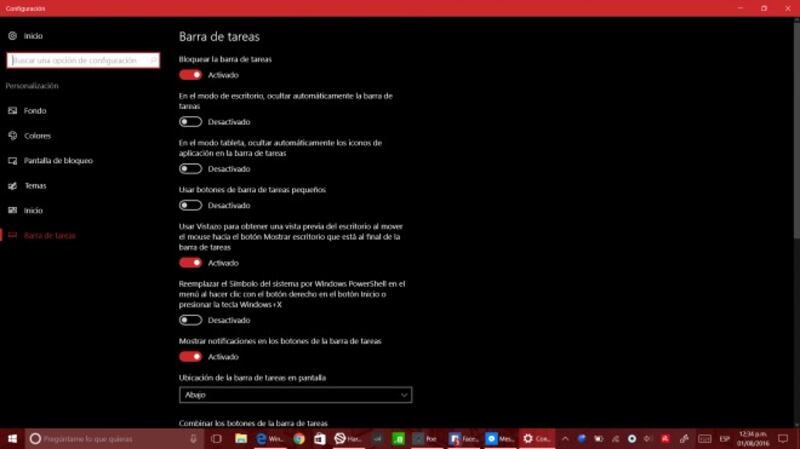Viewport: 800px width, 449px height.
Task: Enable the Windows PowerShell replacement toggle
Action: pyautogui.click(x=190, y=320)
